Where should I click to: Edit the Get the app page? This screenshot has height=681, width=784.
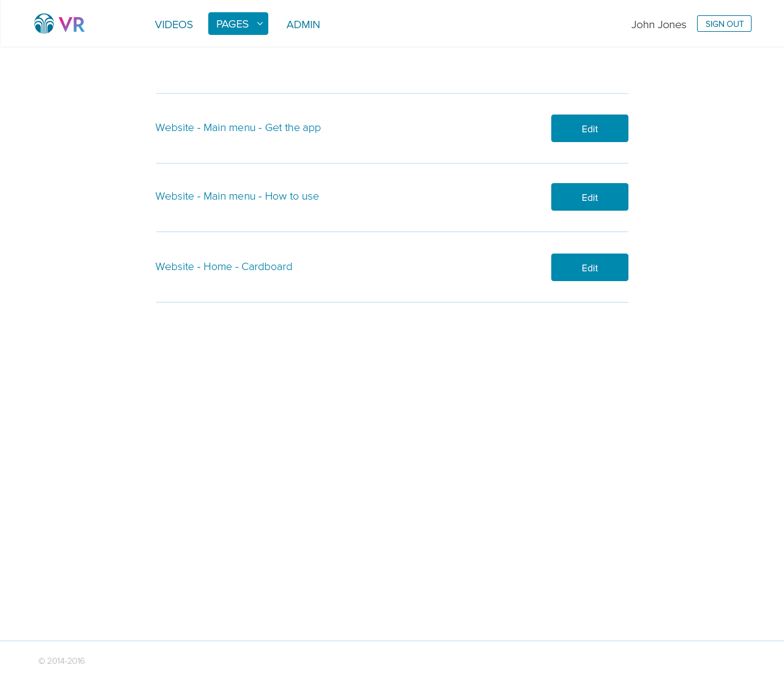(x=589, y=129)
